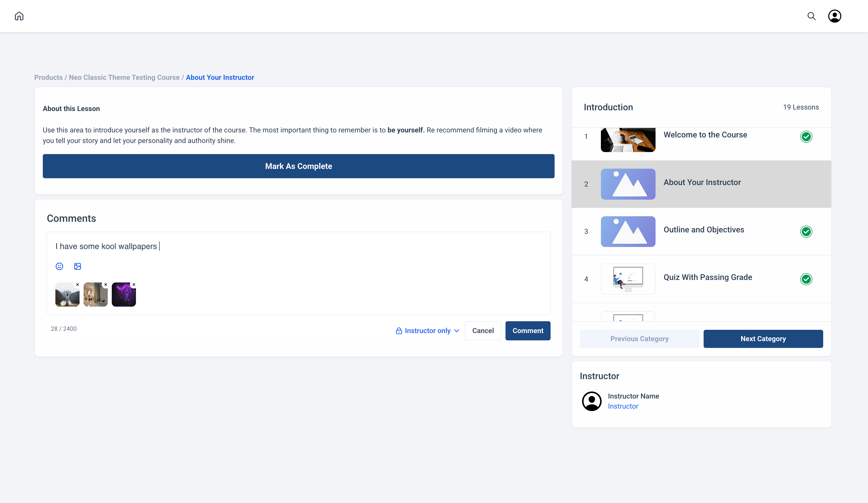Click the image attachment icon
868x503 pixels.
pos(78,266)
